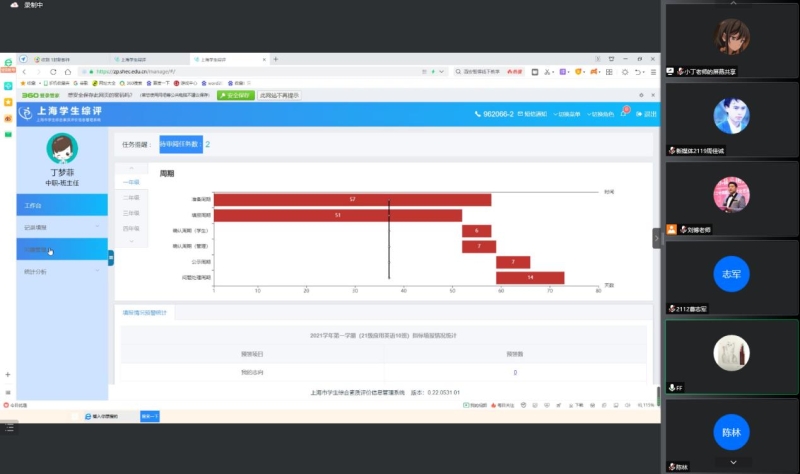Click the yellow star sidebar icon
The height and width of the screenshot is (474, 800).
click(8, 102)
